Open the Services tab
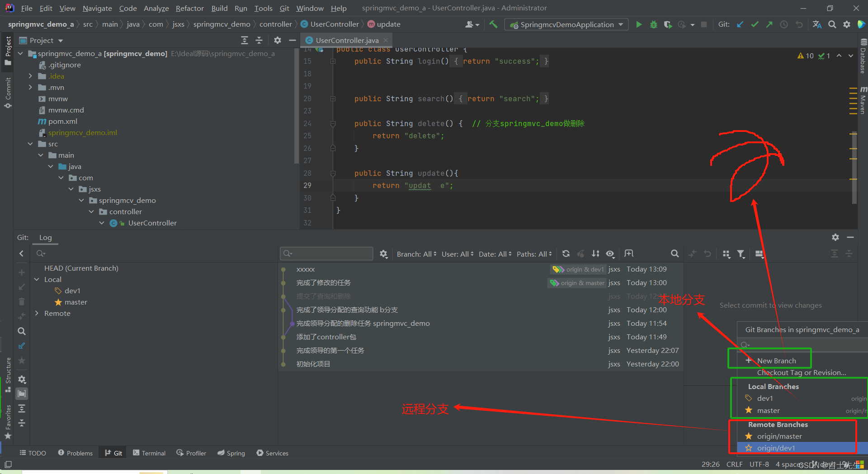The image size is (868, 474). pyautogui.click(x=272, y=453)
